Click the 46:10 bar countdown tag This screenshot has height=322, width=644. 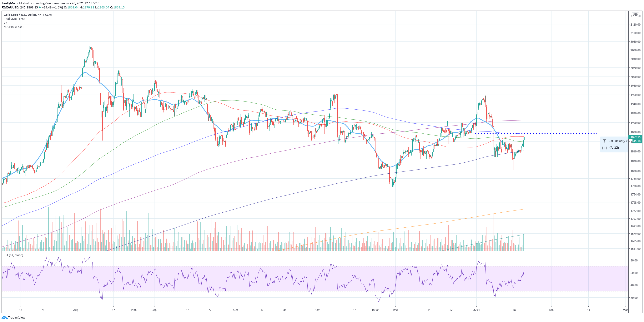pos(637,141)
